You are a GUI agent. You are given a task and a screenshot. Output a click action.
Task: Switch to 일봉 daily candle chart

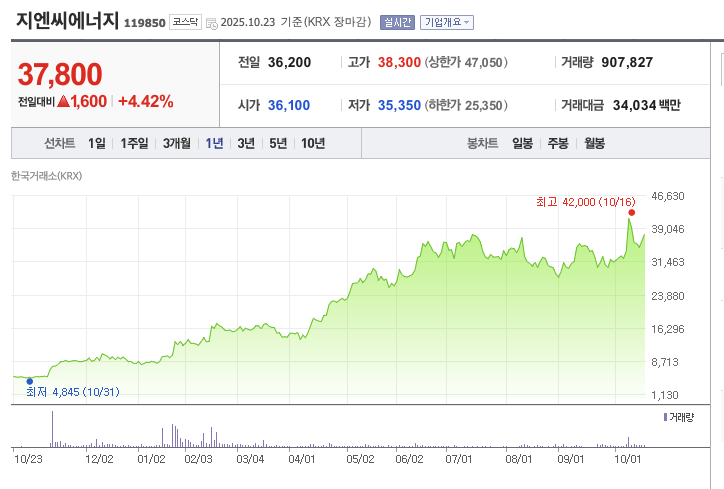click(522, 143)
